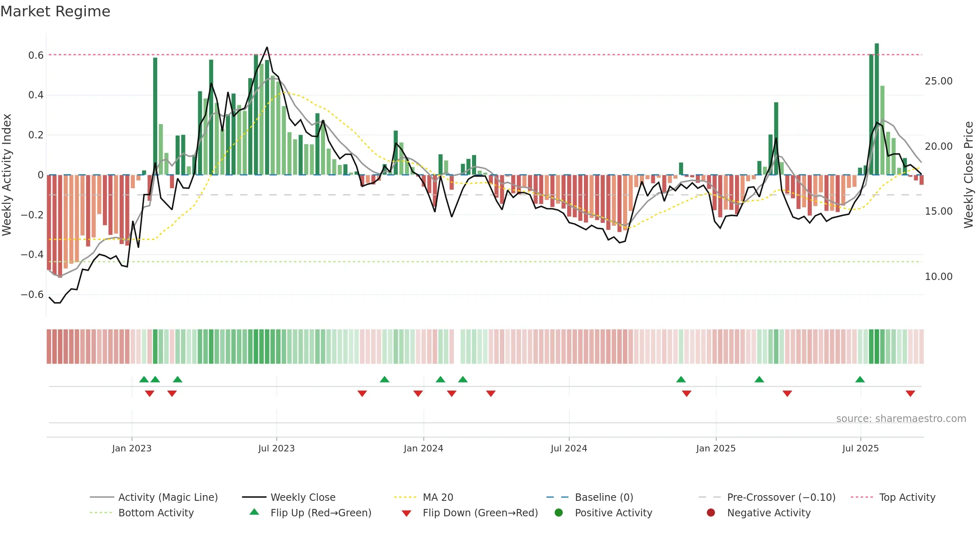980x551 pixels.
Task: Toggle the Pre-Crossover (−0.10) legend entry
Action: click(x=767, y=497)
